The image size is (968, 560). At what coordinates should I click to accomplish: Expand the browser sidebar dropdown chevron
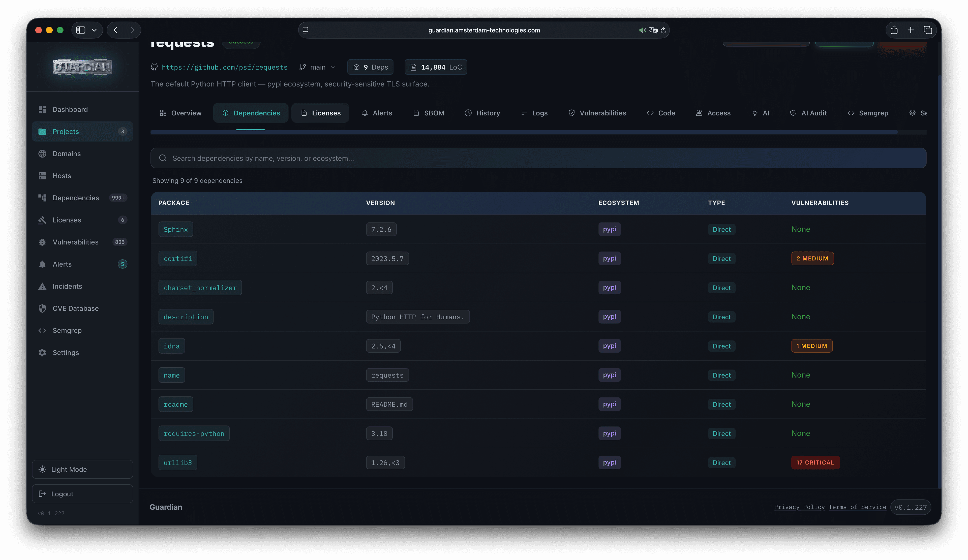point(94,30)
